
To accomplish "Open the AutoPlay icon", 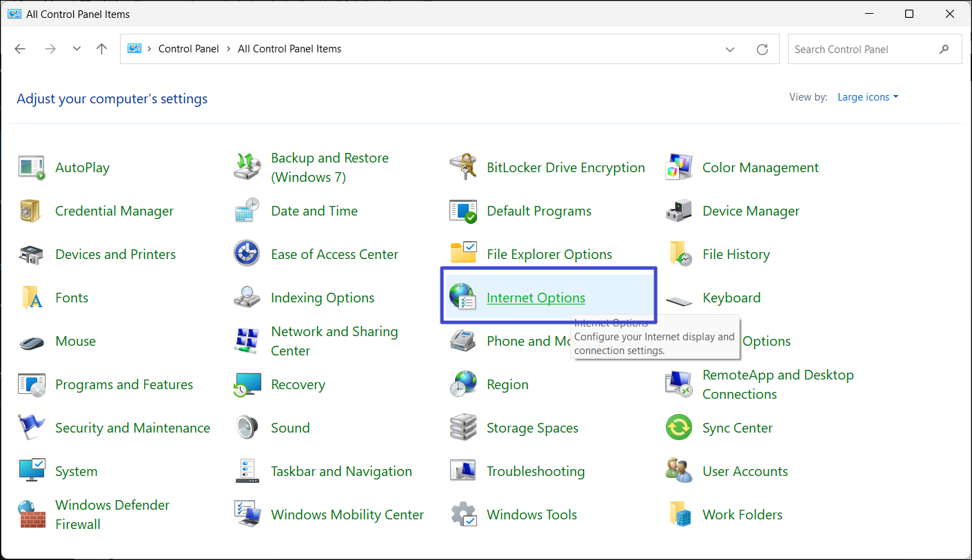I will tap(32, 167).
